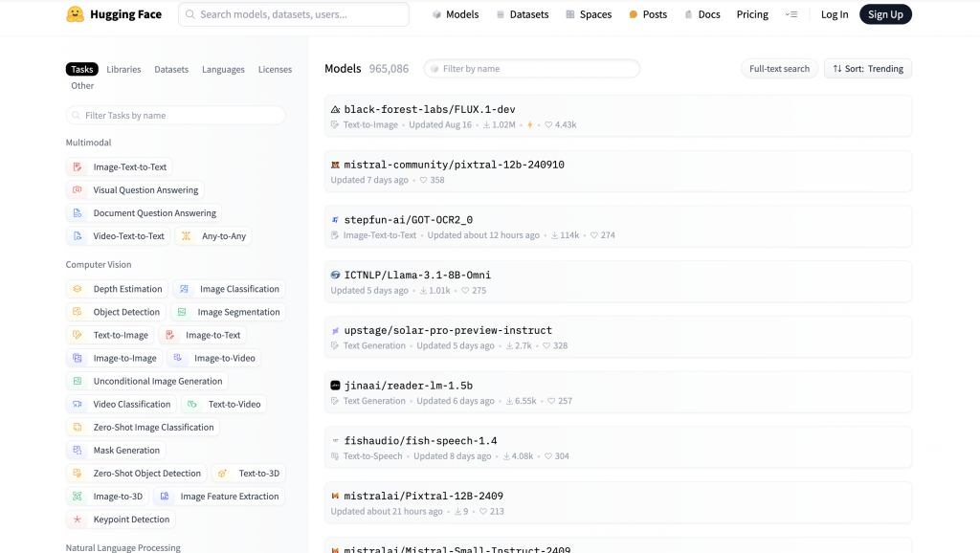Click the stepfun-ai avatar icon
The width and height of the screenshot is (980, 553).
[335, 220]
